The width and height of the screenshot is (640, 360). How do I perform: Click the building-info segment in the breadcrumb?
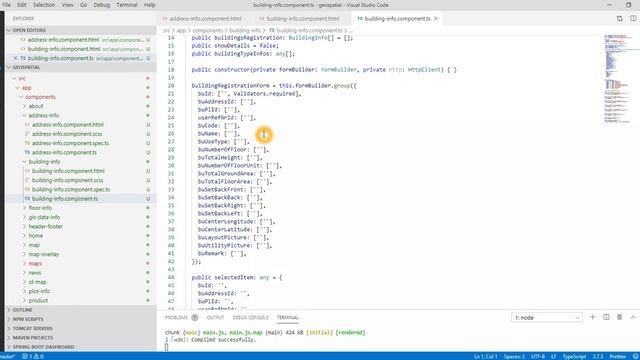245,31
